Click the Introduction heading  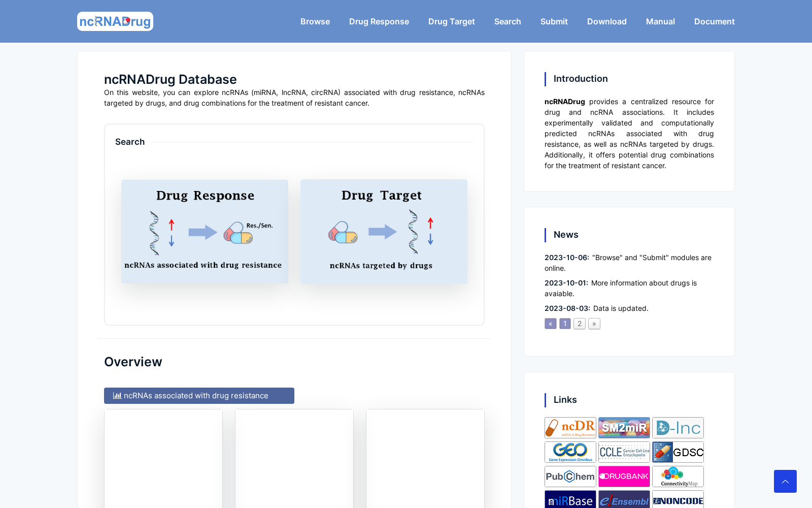(x=581, y=79)
